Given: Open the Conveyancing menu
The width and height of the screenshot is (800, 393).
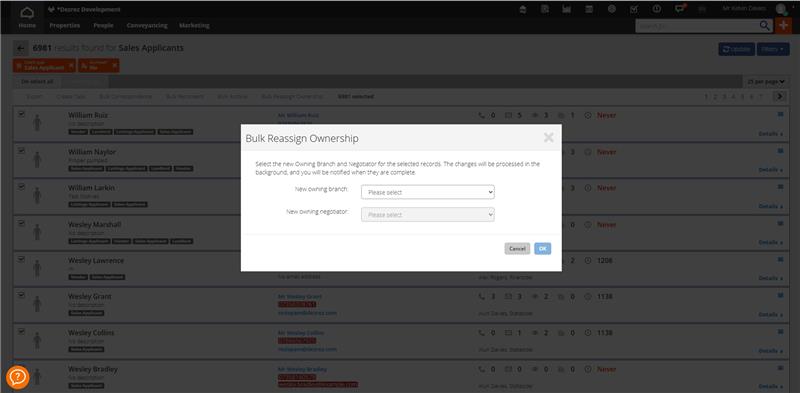Looking at the screenshot, I should coord(146,26).
